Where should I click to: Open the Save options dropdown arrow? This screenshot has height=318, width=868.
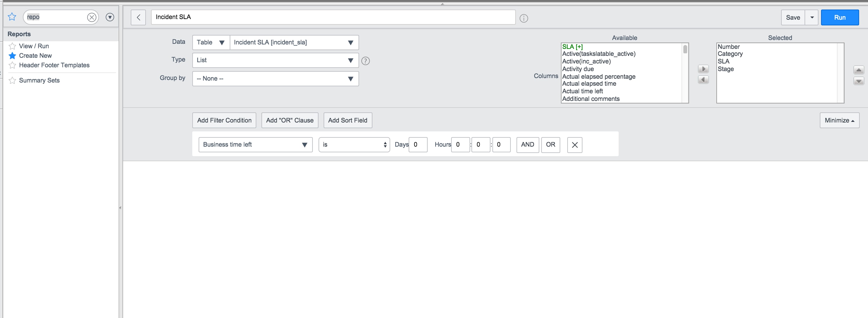pyautogui.click(x=812, y=17)
